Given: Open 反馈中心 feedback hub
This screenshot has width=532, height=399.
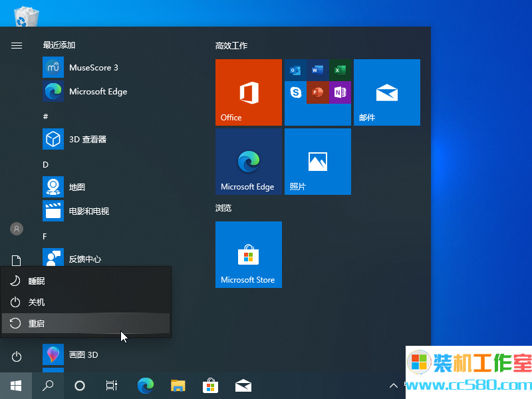Looking at the screenshot, I should [105, 259].
